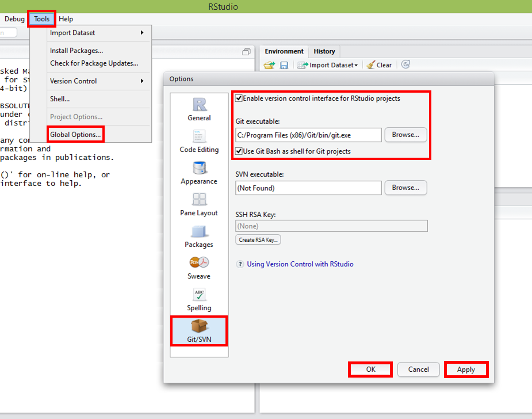Open the Debug menu

click(x=14, y=19)
